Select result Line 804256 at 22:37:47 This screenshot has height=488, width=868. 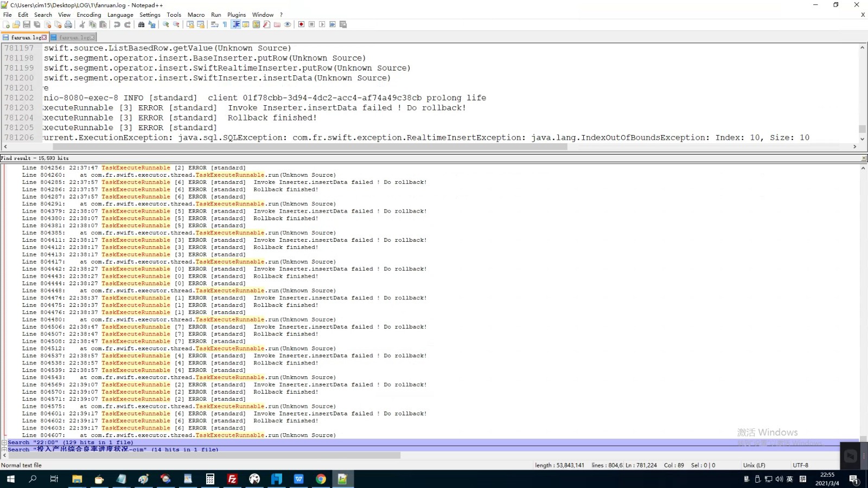coord(134,168)
